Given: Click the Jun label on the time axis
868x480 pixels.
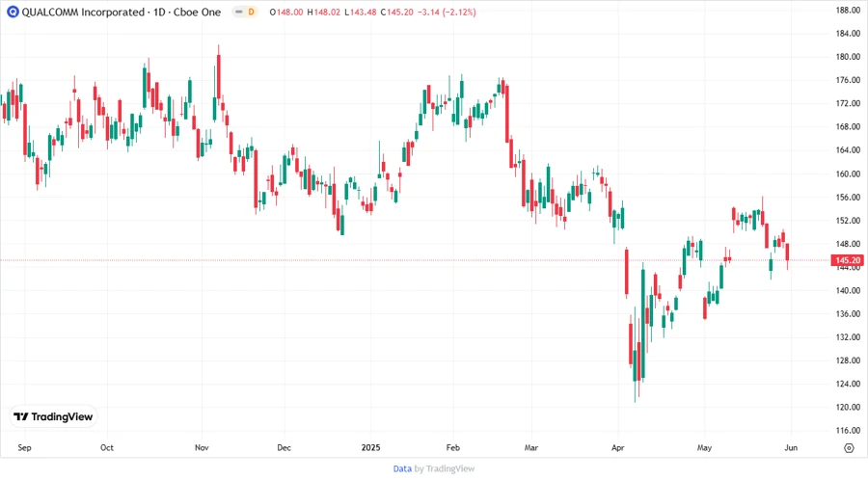Looking at the screenshot, I should pyautogui.click(x=791, y=447).
